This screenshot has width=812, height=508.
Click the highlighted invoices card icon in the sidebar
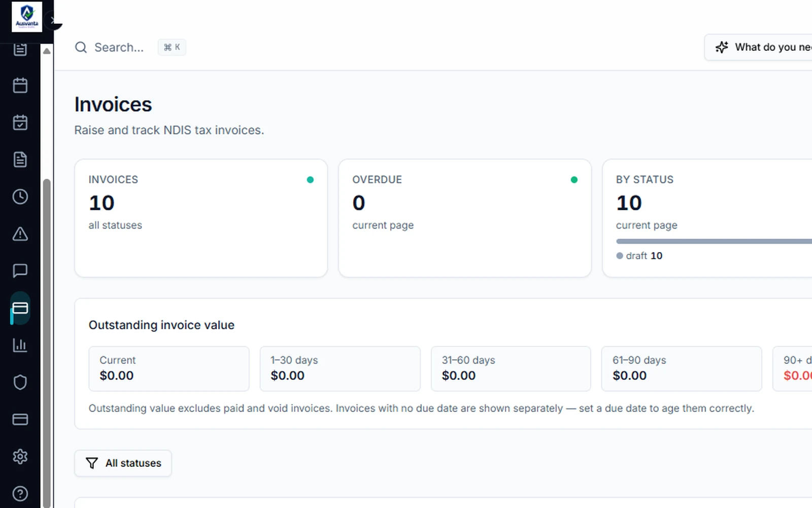pos(20,308)
